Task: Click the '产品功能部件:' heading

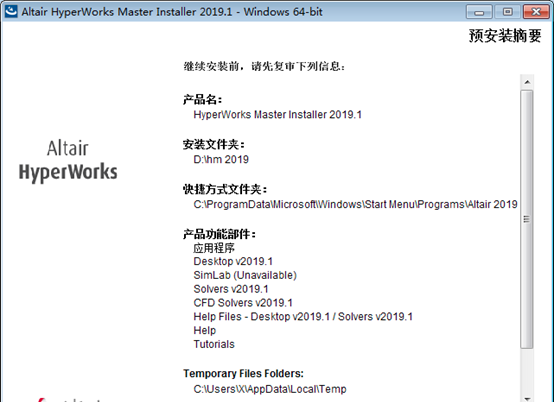Action: (219, 234)
